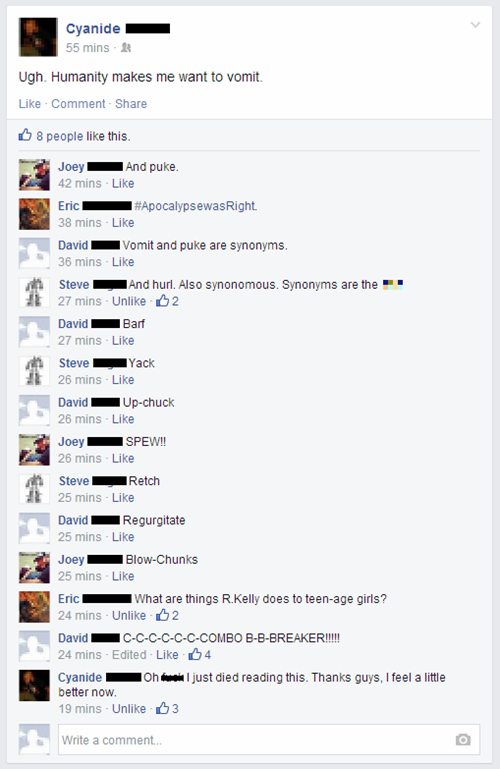Unlike Steve's 'And hurl' comment
500x769 pixels.
[x=129, y=301]
